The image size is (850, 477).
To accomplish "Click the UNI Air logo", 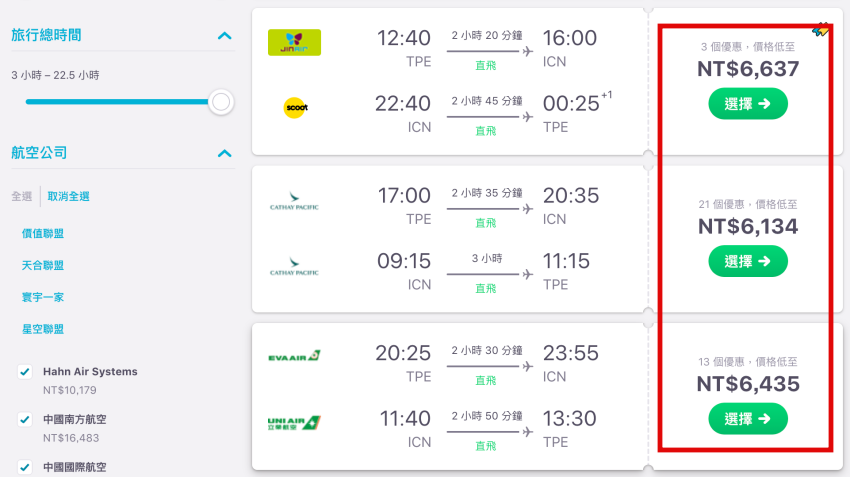I will click(294, 423).
